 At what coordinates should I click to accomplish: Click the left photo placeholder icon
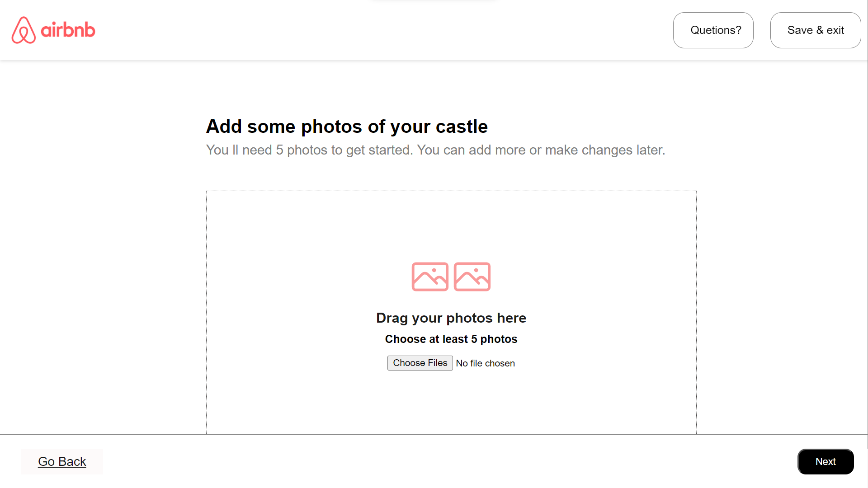429,277
